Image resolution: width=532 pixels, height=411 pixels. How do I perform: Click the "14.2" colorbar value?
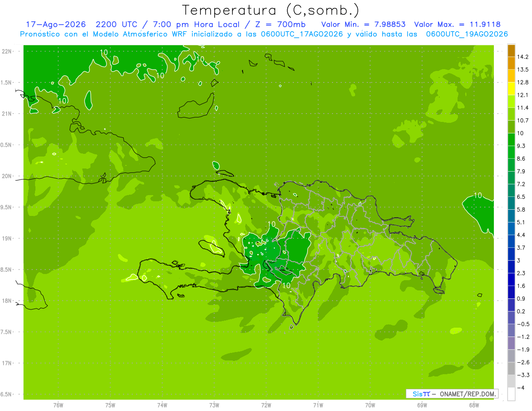click(x=523, y=57)
